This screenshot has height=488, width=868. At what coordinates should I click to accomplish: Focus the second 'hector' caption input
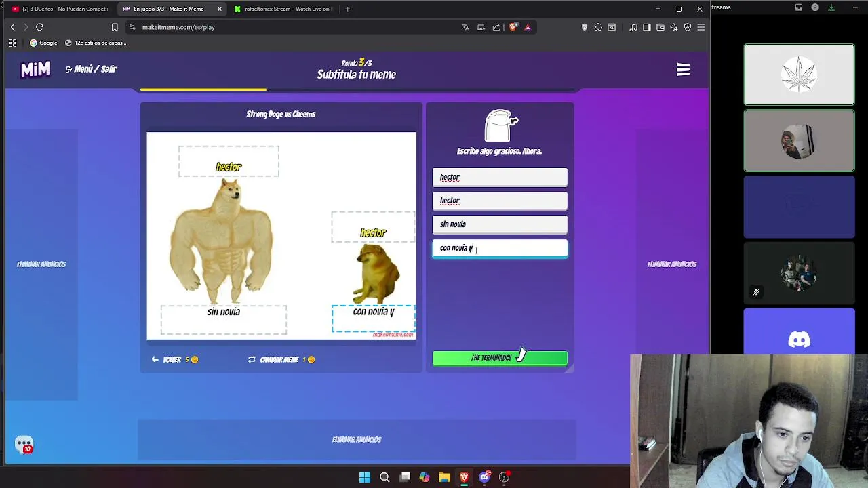click(500, 201)
